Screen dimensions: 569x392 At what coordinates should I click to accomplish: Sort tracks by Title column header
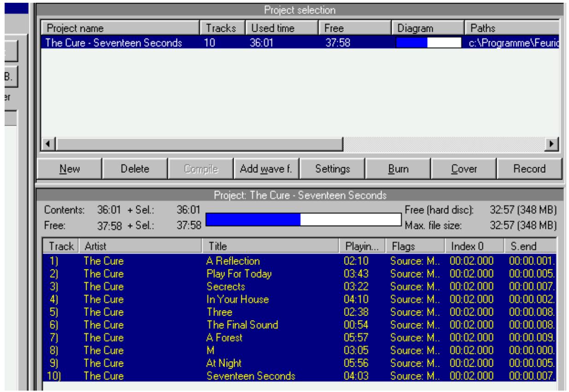tap(270, 247)
